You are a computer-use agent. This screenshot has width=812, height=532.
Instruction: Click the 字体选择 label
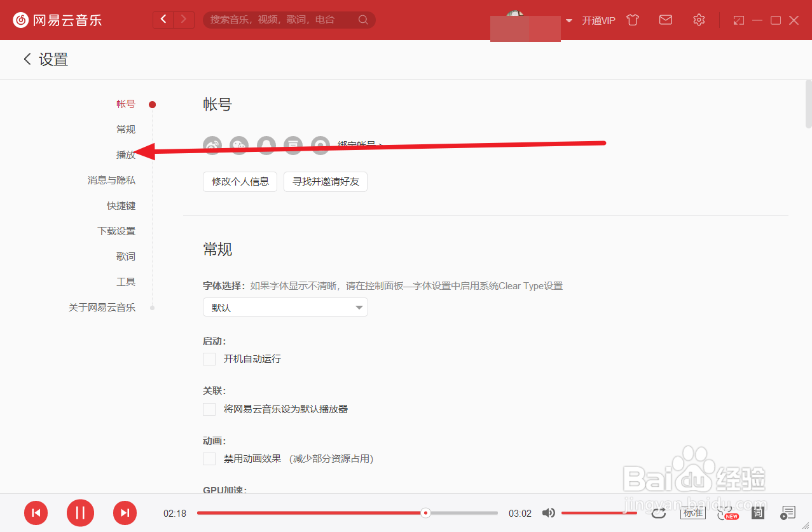(x=224, y=286)
